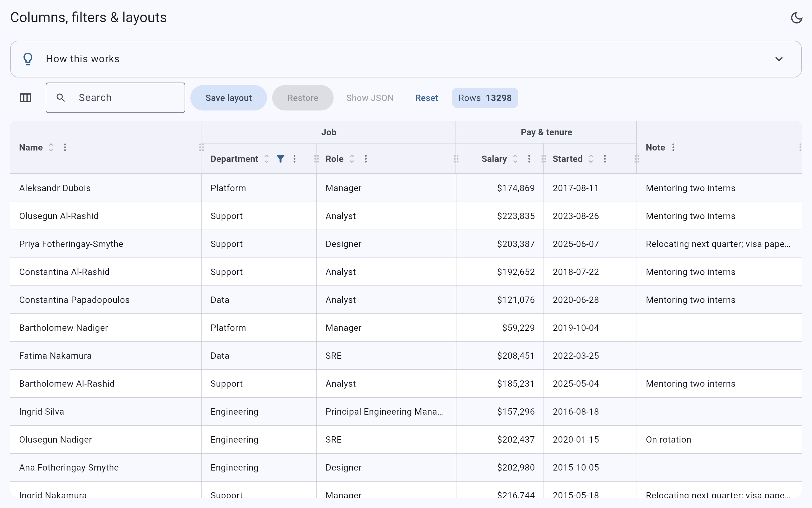Select the Bartholomew Al-Rashid name cell
The height and width of the screenshot is (508, 812).
point(106,384)
